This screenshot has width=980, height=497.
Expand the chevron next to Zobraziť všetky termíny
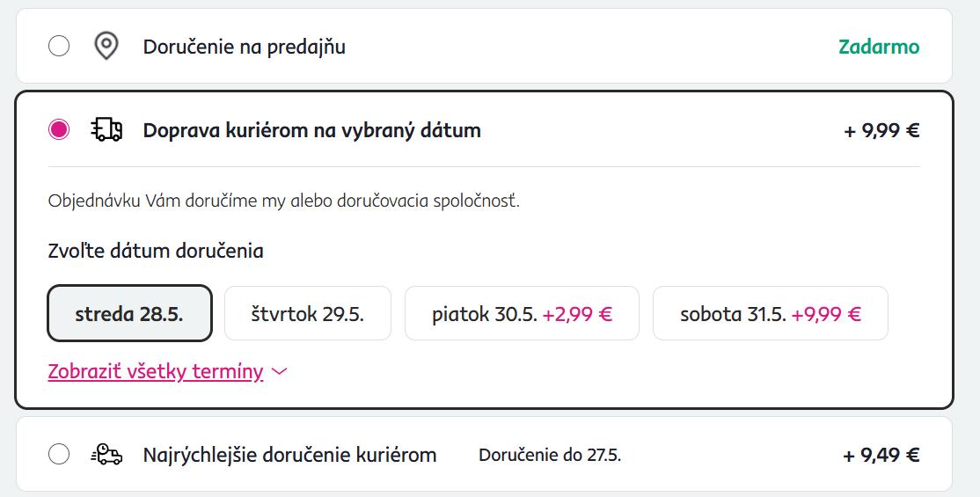[x=280, y=372]
